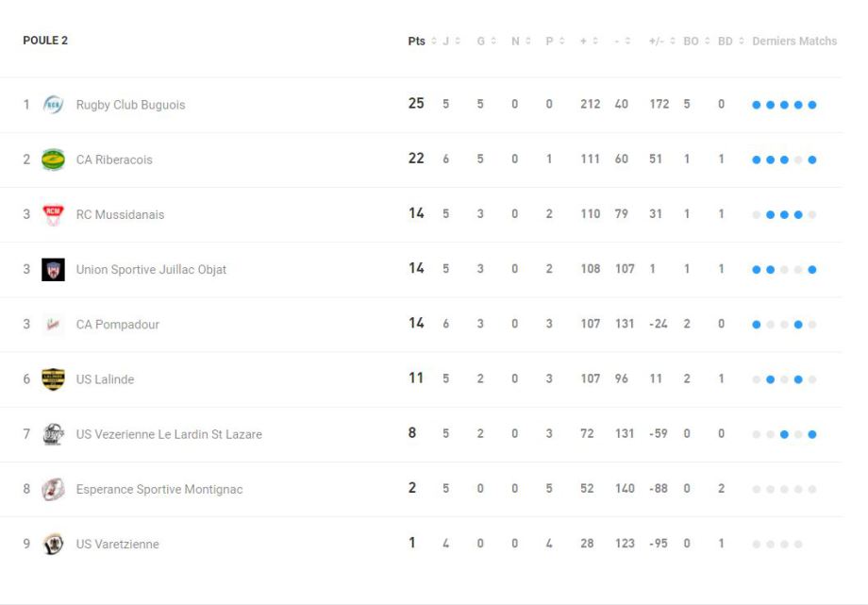Click the Rugby Club Buguois team logo

[54, 105]
